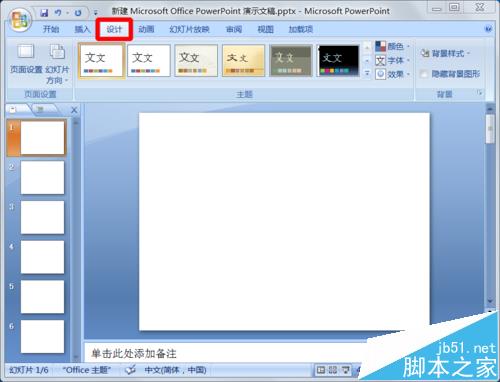Open the 幻灯片方向 orientation dropdown
Viewport: 500px width, 382px height.
[x=57, y=64]
